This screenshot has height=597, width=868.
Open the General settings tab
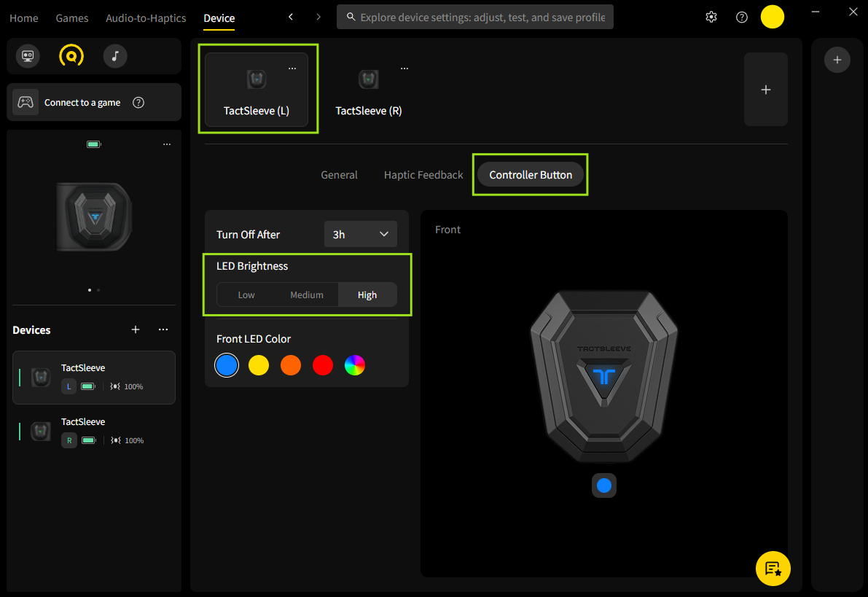[340, 175]
